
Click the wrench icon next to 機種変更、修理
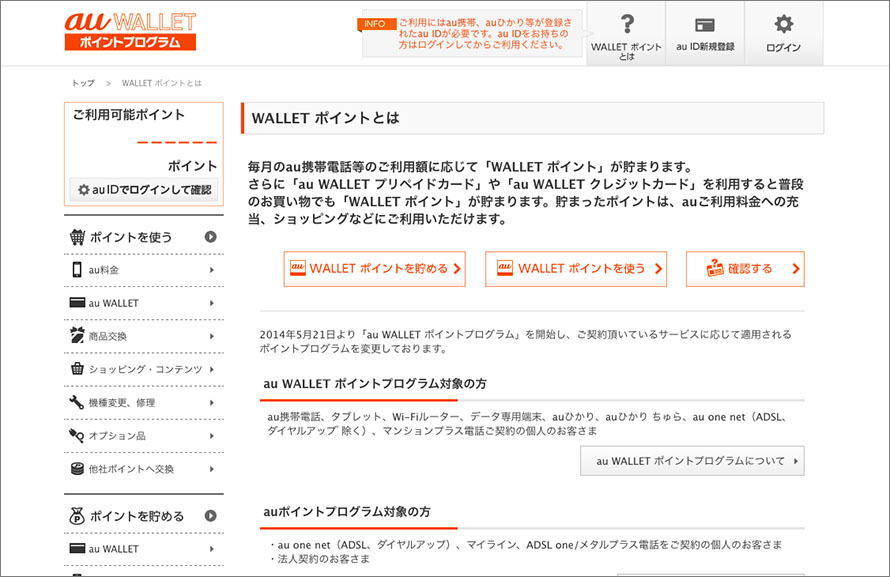77,402
